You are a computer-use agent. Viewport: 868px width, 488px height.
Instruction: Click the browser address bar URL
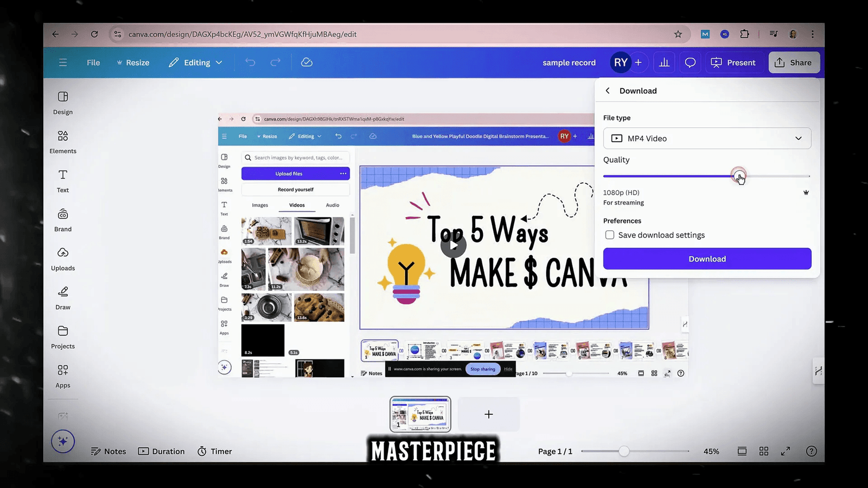(242, 34)
